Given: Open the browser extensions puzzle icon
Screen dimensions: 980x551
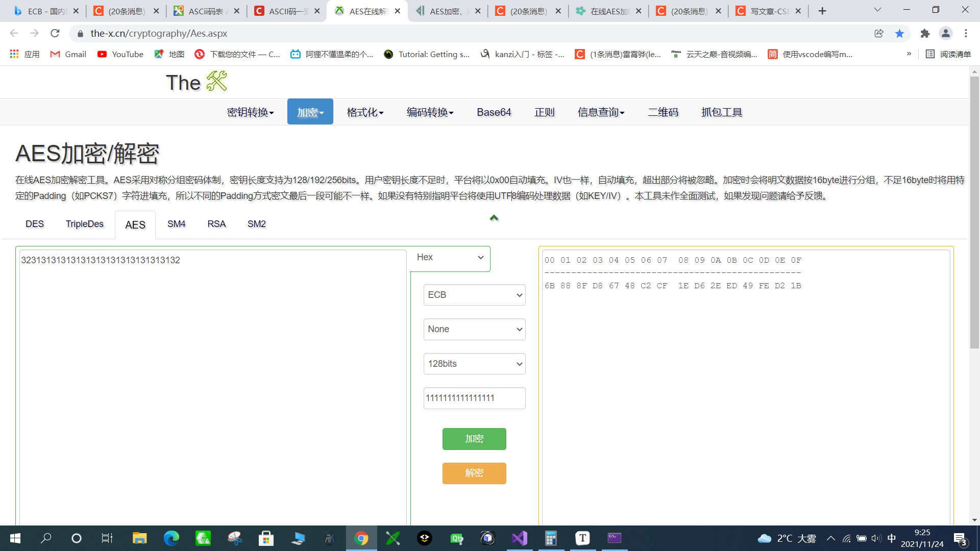Looking at the screenshot, I should click(925, 33).
